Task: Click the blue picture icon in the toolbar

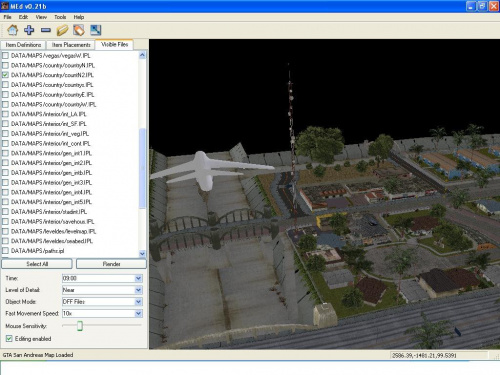Action: [x=96, y=30]
